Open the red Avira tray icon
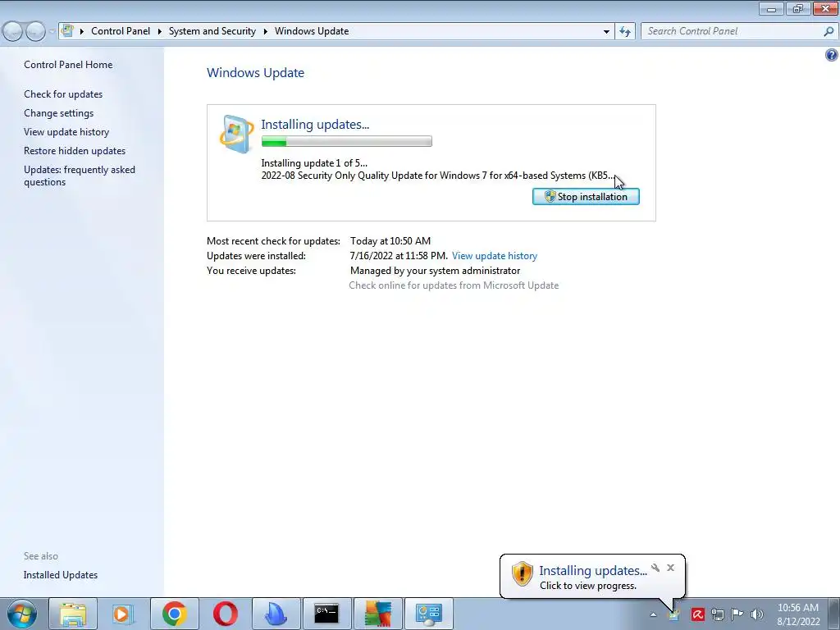Screen dimensions: 840x630 pyautogui.click(x=697, y=614)
